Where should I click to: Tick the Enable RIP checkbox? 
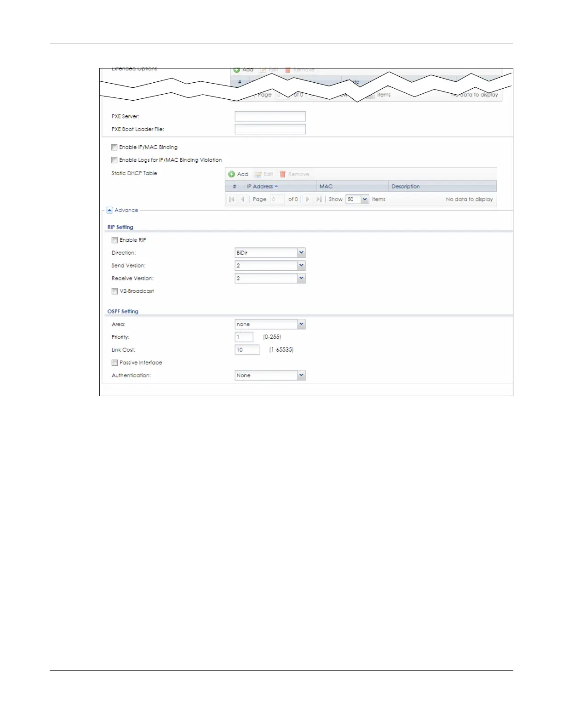115,240
